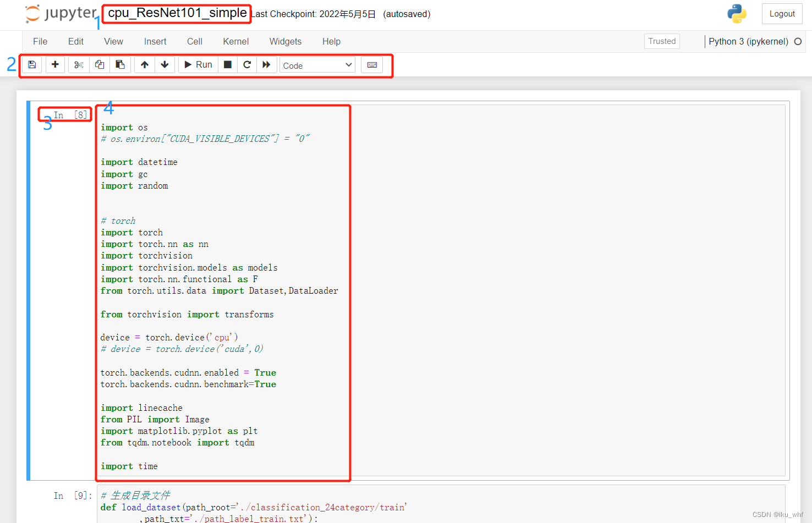The height and width of the screenshot is (523, 812).
Task: Click the line 'import datetime'
Action: click(139, 162)
